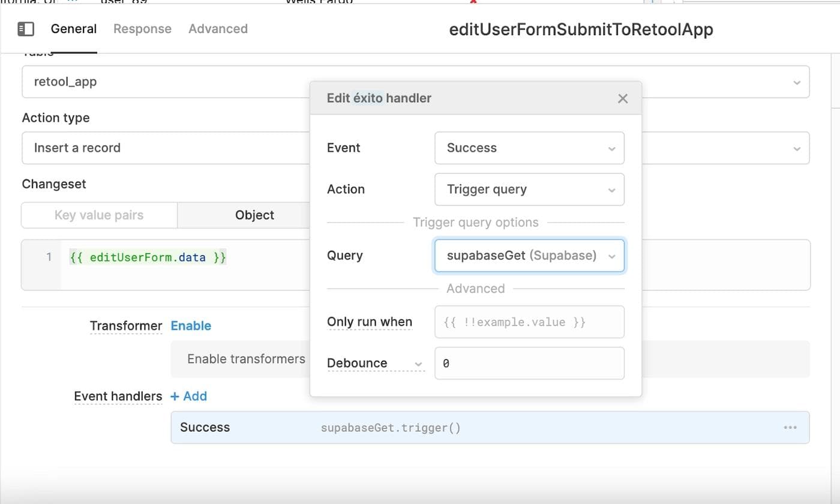
Task: Click Enable link next to Transformer
Action: (191, 326)
